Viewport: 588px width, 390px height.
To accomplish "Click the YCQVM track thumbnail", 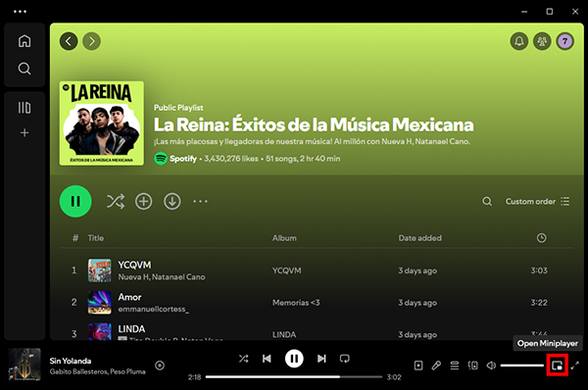I will (99, 270).
